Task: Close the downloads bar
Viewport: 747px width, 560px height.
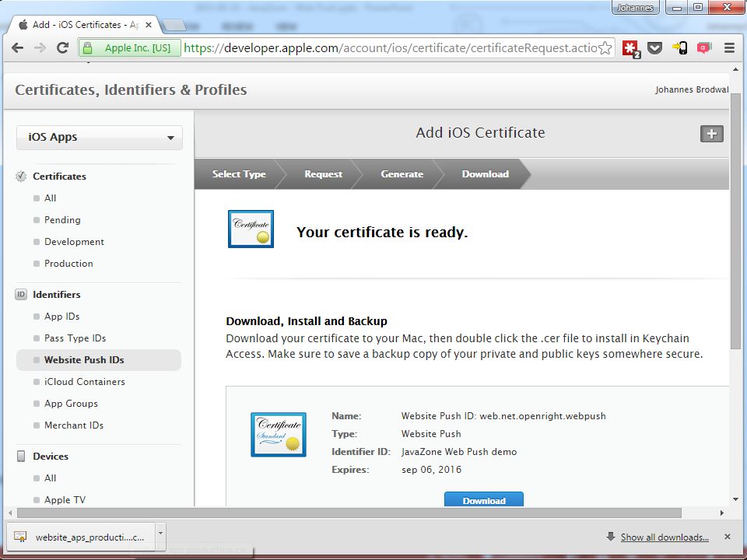Action: click(728, 537)
